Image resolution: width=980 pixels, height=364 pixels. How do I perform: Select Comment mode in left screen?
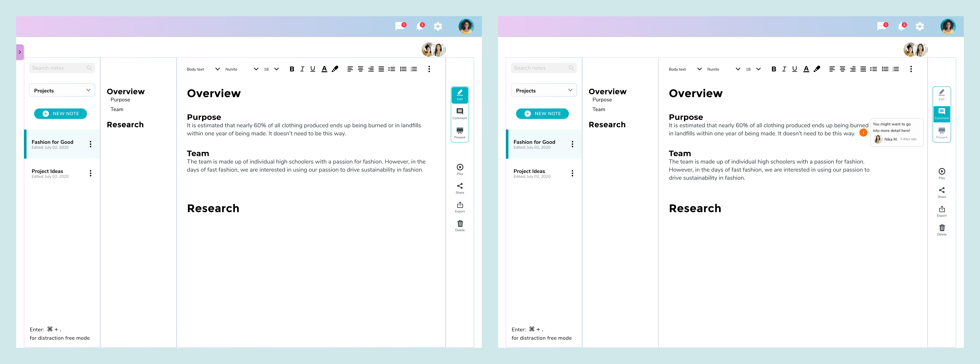(x=460, y=114)
